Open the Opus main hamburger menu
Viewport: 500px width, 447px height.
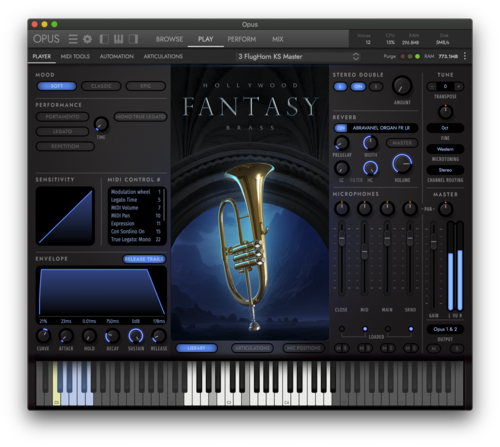73,39
